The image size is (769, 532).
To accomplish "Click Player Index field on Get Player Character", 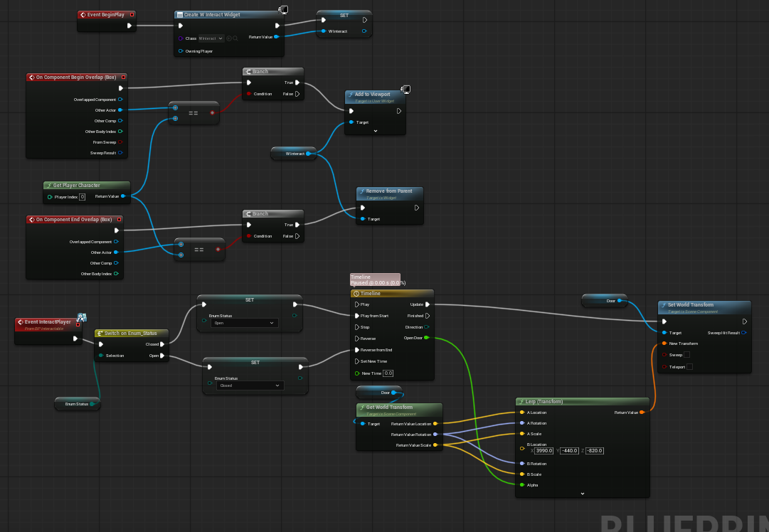I will click(x=82, y=197).
